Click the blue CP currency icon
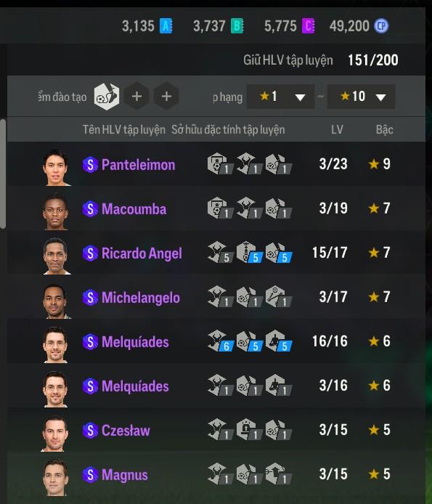Image resolution: width=432 pixels, height=504 pixels. pyautogui.click(x=381, y=26)
